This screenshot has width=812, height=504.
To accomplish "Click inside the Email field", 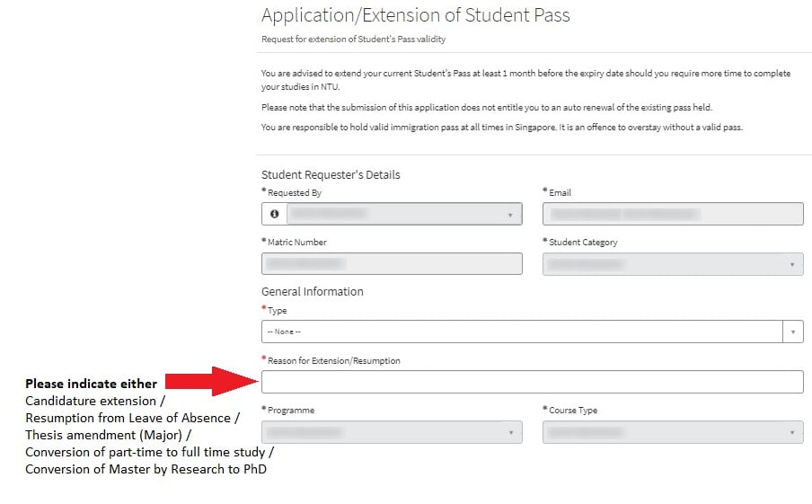I will tap(673, 215).
